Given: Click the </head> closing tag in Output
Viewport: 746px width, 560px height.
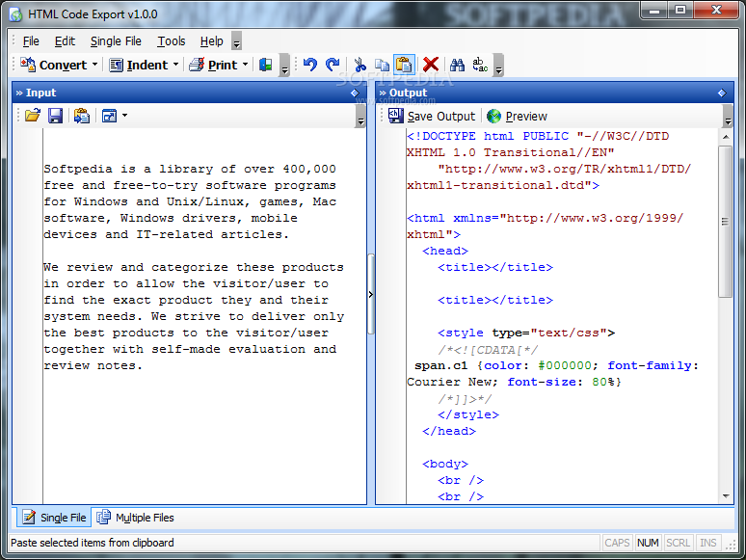Looking at the screenshot, I should point(448,431).
